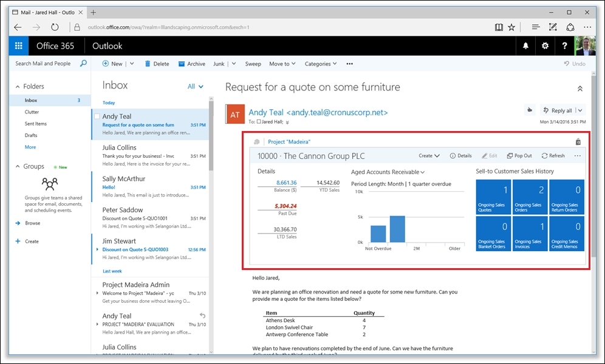Open the Clutter folder
The width and height of the screenshot is (605, 364).
tap(32, 112)
